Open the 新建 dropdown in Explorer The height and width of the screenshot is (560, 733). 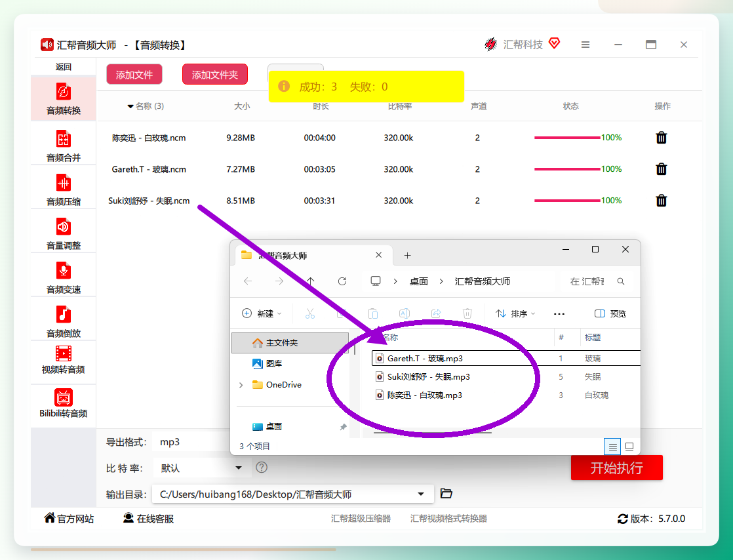pyautogui.click(x=262, y=313)
